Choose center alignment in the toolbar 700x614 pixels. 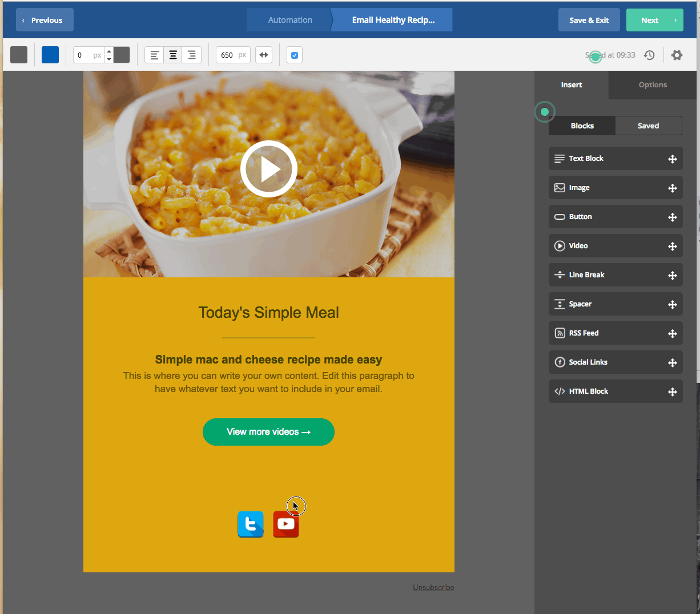pos(173,55)
